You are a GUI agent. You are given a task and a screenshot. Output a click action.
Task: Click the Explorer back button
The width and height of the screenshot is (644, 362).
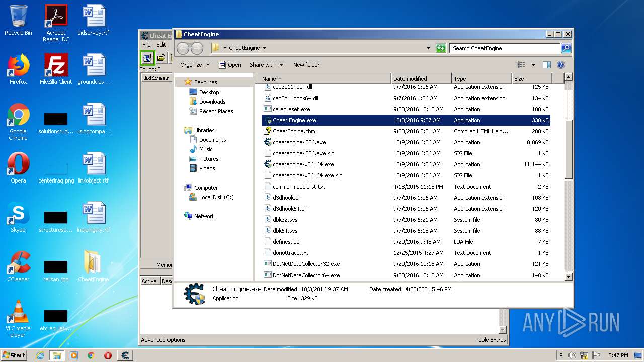pos(183,48)
